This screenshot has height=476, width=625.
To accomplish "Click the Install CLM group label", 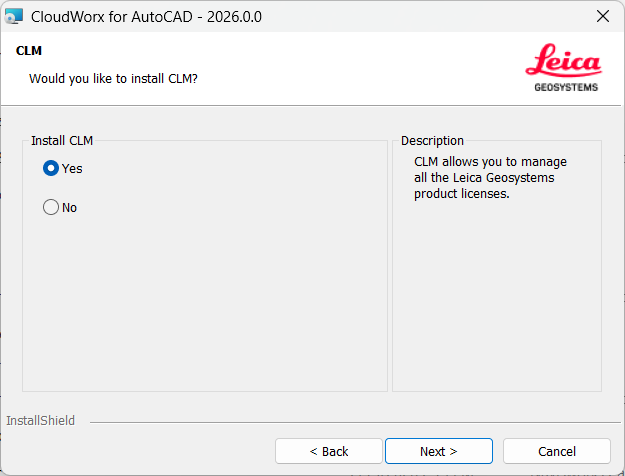I will point(62,141).
